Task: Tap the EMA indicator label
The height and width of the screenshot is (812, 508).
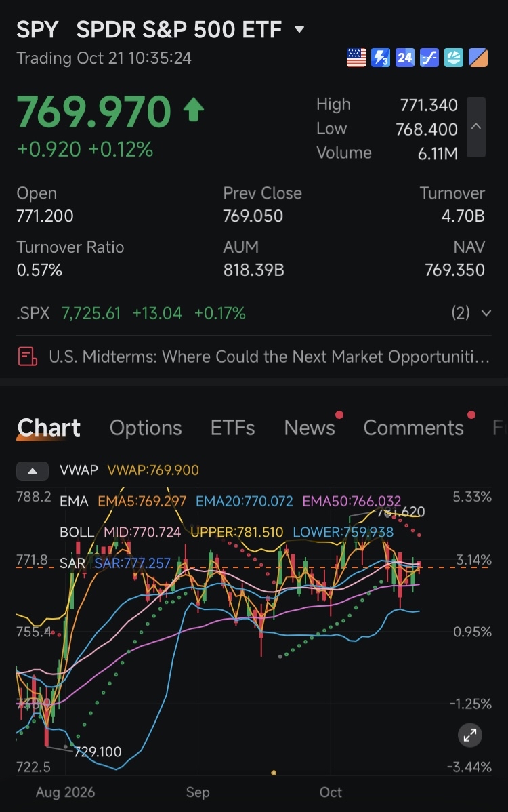Action: pos(74,502)
